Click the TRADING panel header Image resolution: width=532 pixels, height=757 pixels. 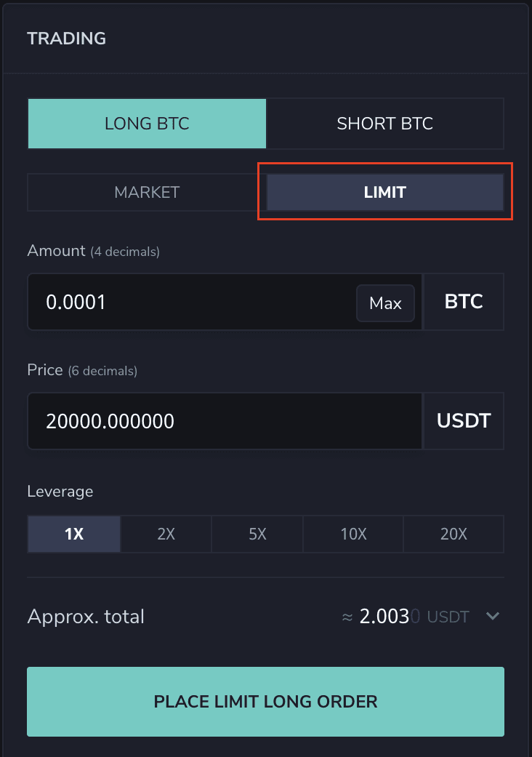tap(67, 39)
